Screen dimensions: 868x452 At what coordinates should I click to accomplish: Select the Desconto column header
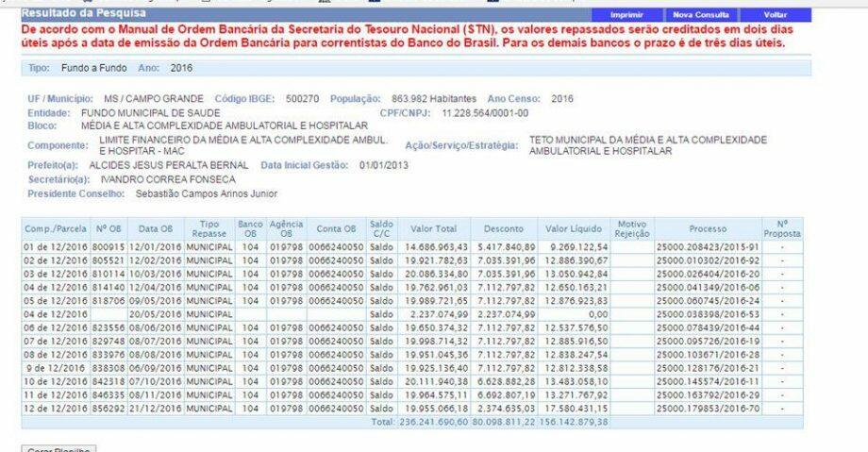coord(504,228)
